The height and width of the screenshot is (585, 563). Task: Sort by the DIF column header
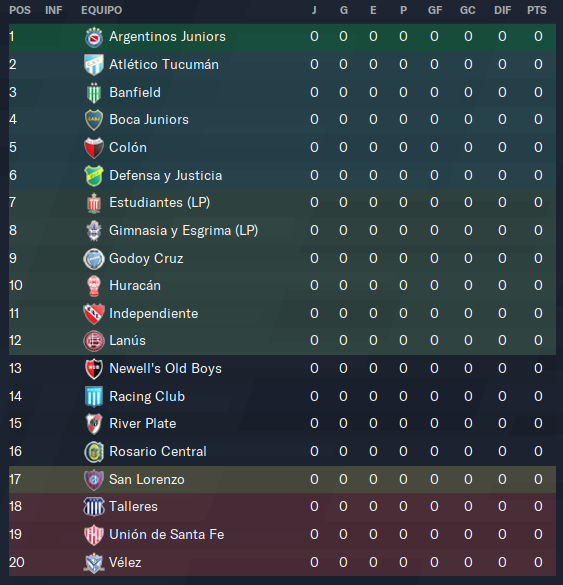pos(502,10)
